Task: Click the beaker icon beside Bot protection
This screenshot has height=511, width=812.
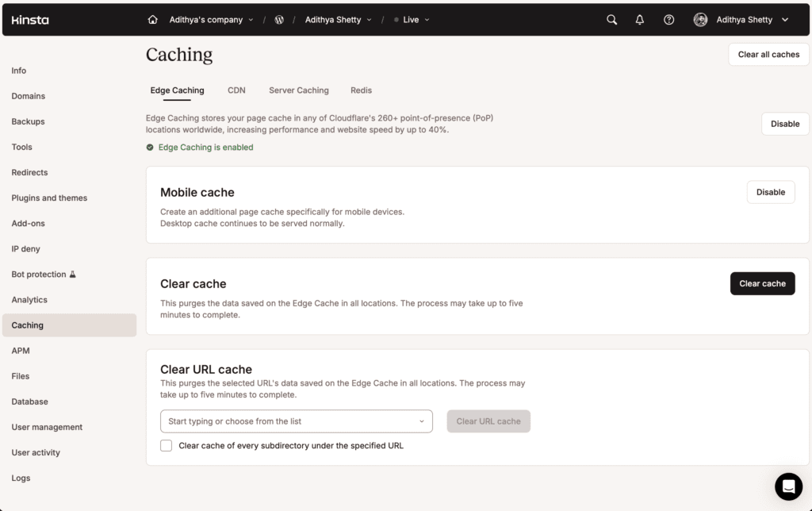Action: (73, 275)
